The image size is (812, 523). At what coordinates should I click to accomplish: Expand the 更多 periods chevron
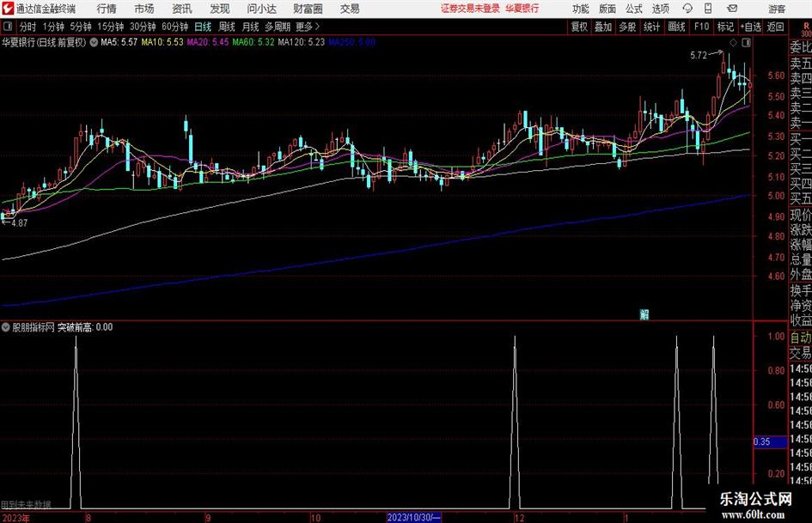[317, 27]
